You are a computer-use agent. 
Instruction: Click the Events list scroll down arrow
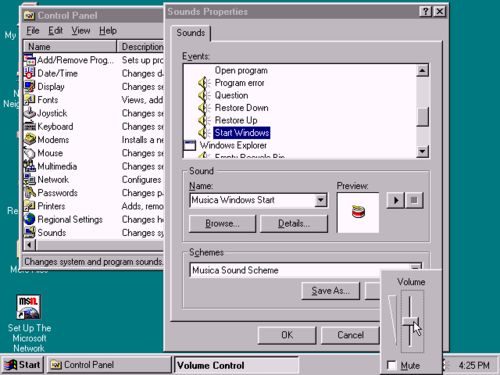pyautogui.click(x=422, y=152)
